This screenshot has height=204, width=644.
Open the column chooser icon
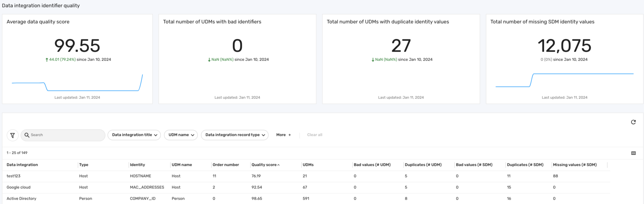click(633, 153)
